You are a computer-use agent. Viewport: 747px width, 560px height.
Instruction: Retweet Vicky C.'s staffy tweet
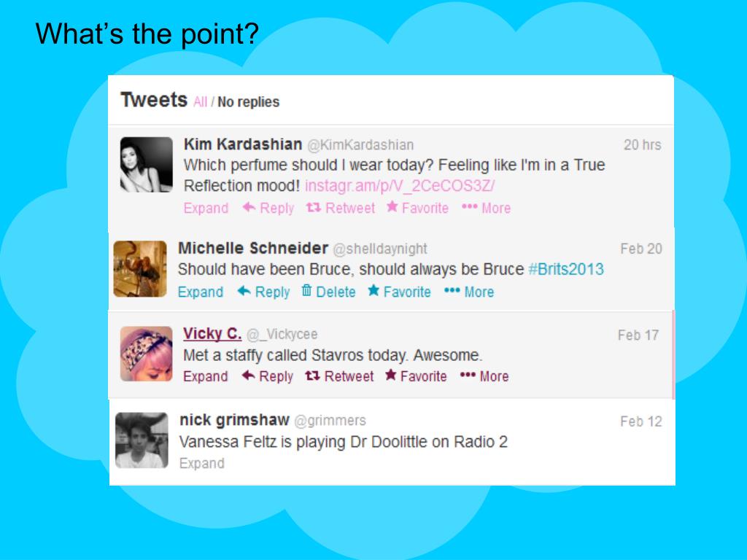point(339,376)
